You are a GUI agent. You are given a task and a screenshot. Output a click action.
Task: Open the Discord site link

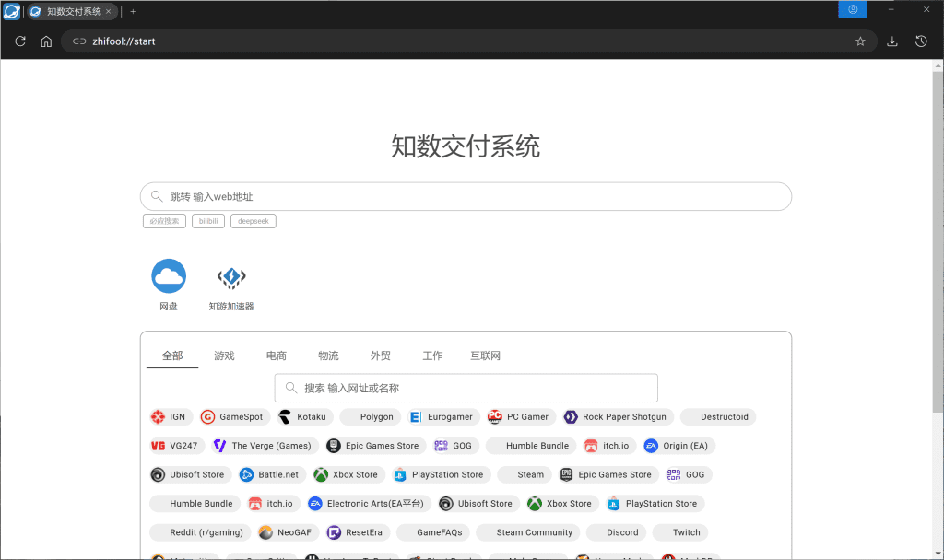[x=616, y=532]
